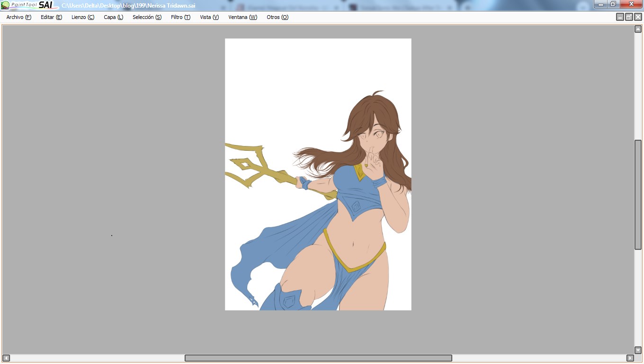Minimize the inner document window
This screenshot has height=364, width=644.
tap(620, 17)
